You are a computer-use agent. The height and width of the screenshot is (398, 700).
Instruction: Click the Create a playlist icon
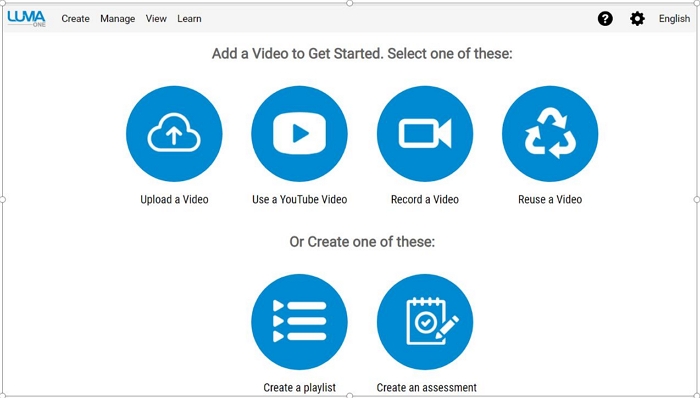pos(300,322)
